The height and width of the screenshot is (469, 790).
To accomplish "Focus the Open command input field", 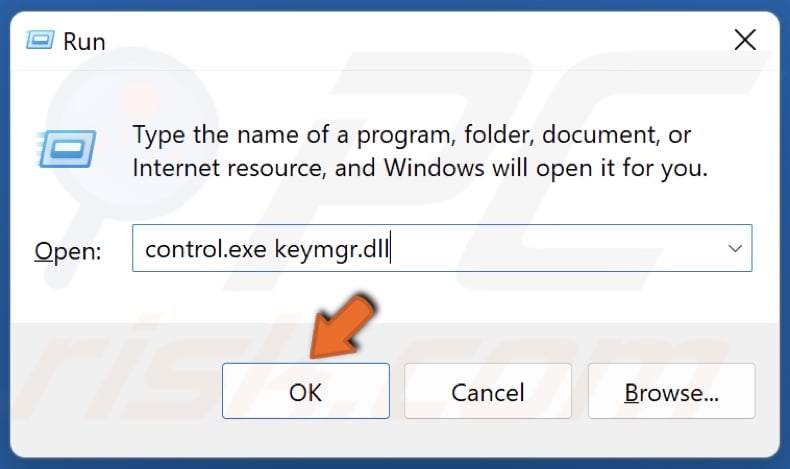I will point(442,248).
